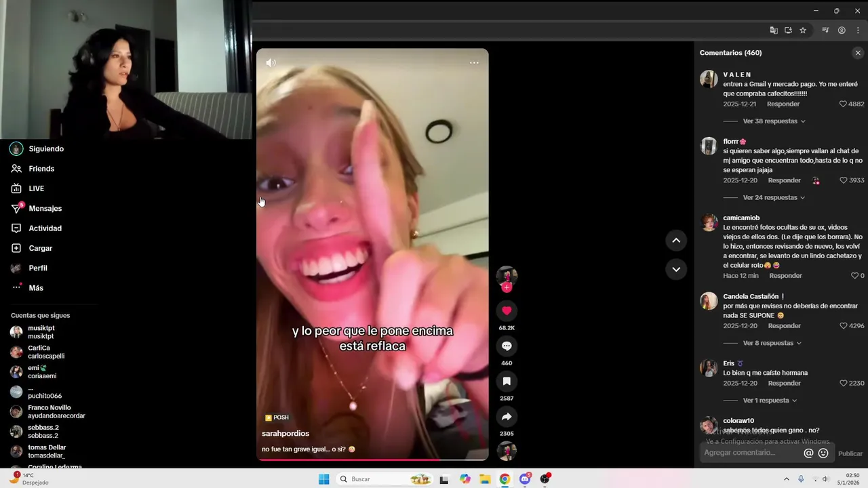This screenshot has height=488, width=868.
Task: Open Actividad in the sidebar
Action: click(45, 228)
